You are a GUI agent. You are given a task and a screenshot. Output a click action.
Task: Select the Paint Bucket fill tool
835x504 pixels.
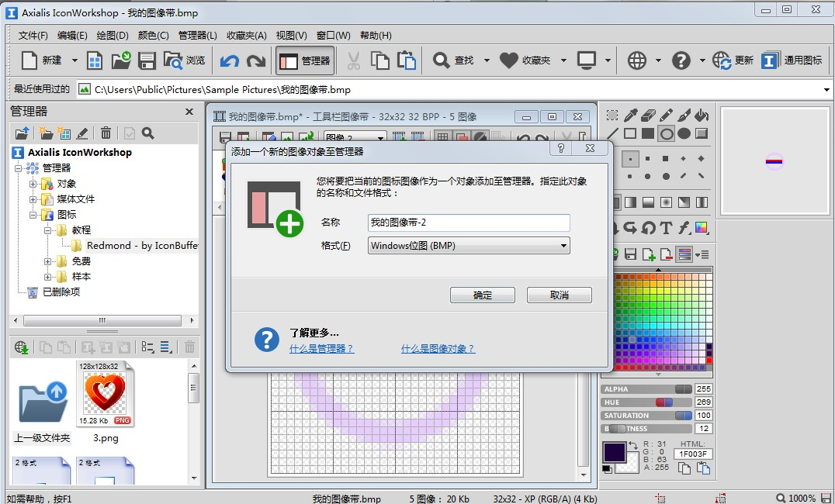pos(702,115)
